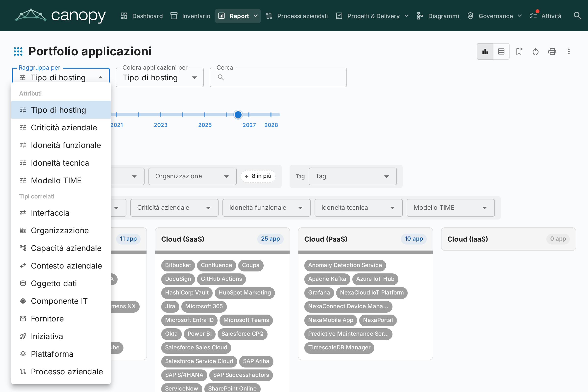Open the Criticità aziendale filter dropdown
588x392 pixels.
(174, 208)
